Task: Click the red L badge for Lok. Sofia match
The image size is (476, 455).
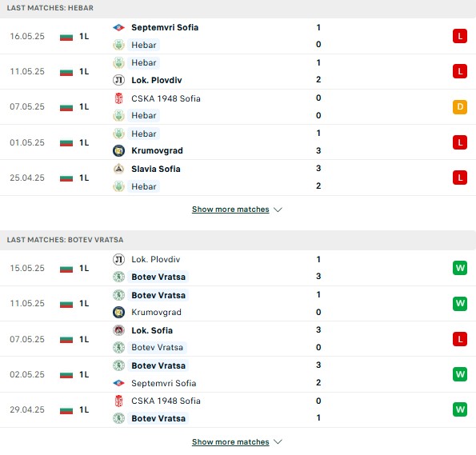Action: tap(460, 339)
